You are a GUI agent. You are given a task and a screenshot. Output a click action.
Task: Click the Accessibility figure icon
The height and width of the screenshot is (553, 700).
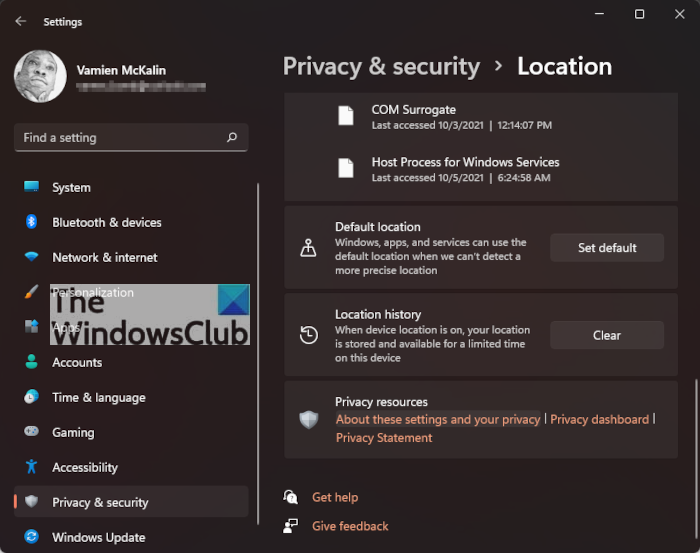coord(32,467)
